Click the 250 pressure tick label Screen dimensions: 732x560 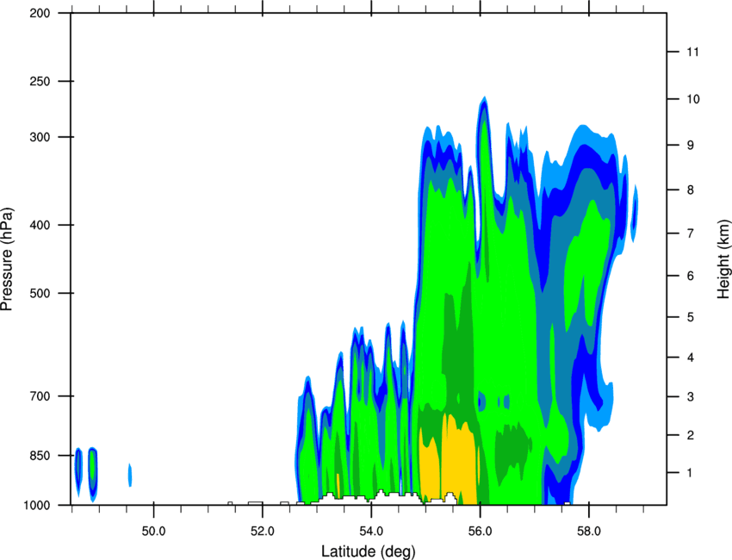(40, 81)
